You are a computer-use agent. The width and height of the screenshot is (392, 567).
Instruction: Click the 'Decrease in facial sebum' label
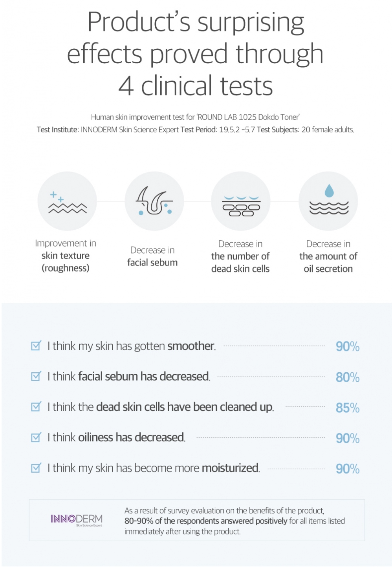coord(152,256)
